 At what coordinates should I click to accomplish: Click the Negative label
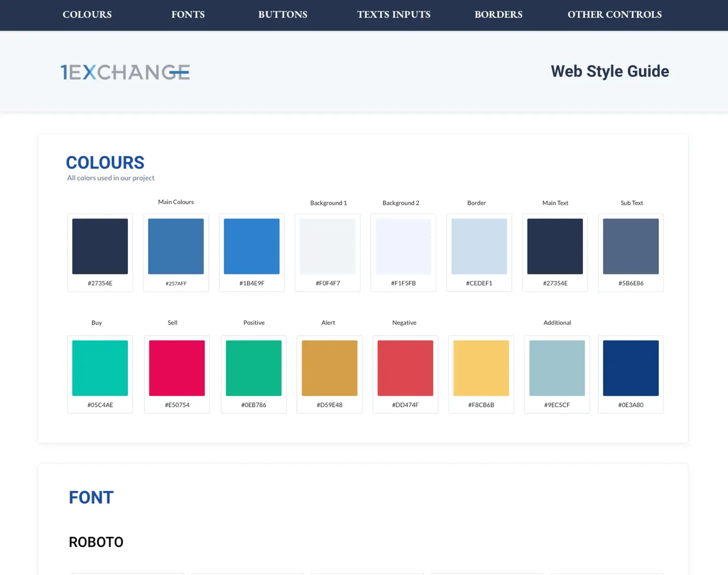point(404,322)
